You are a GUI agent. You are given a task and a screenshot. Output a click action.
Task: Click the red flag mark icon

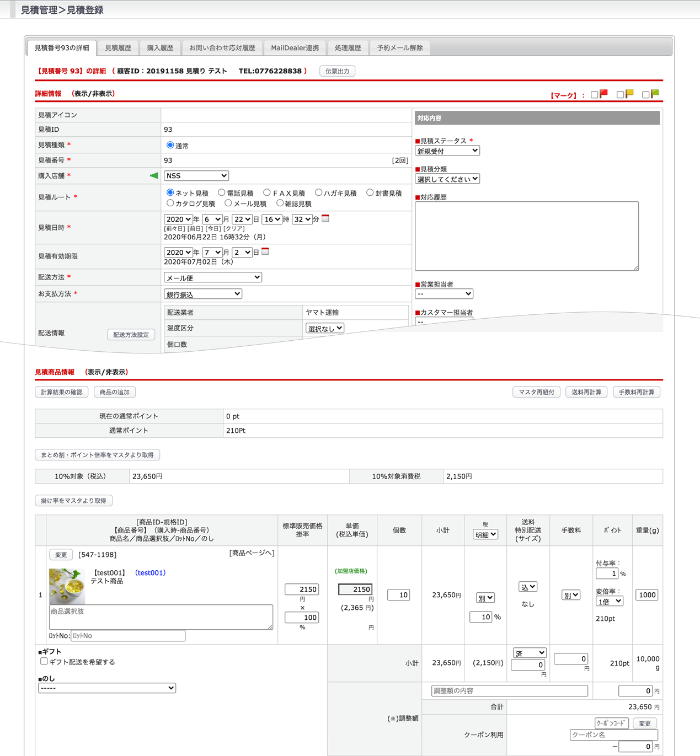604,94
